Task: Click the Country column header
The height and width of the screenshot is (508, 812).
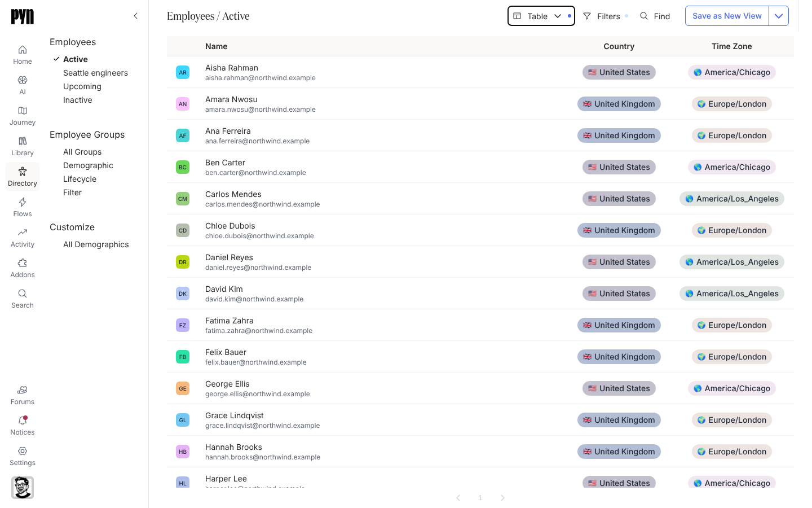Action: (619, 46)
